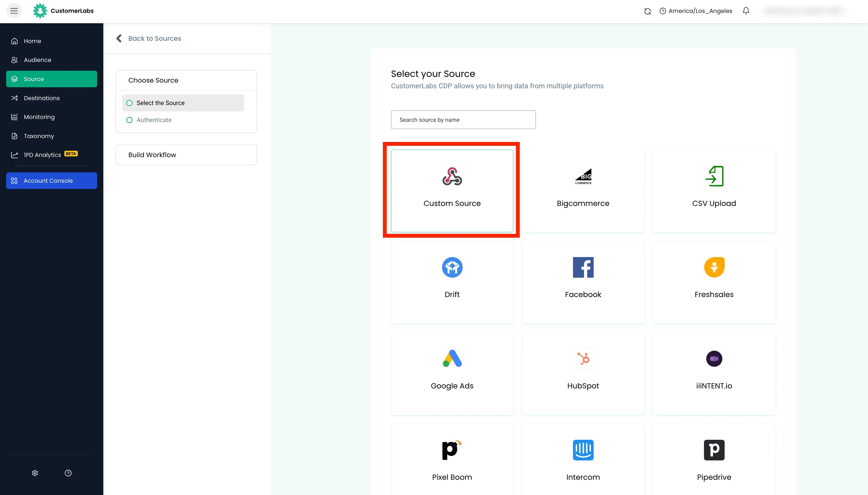Open the hamburger menu
Viewport: 868px width, 495px height.
14,11
